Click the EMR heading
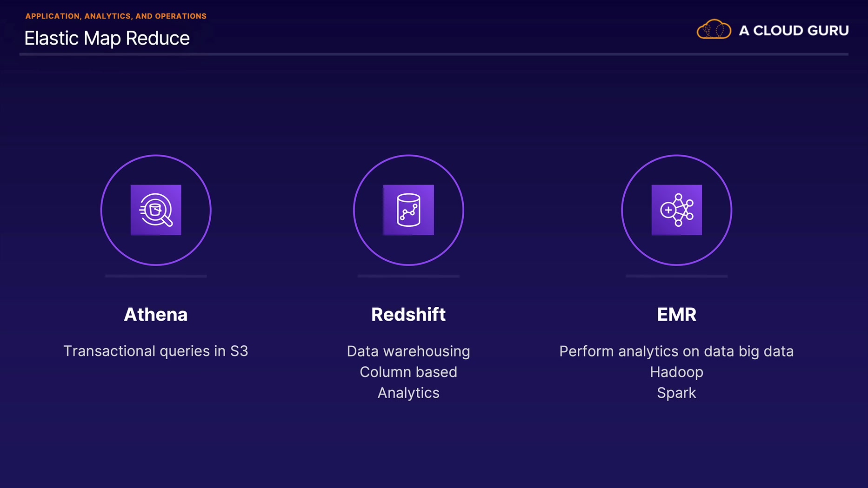868x488 pixels. coord(676,315)
